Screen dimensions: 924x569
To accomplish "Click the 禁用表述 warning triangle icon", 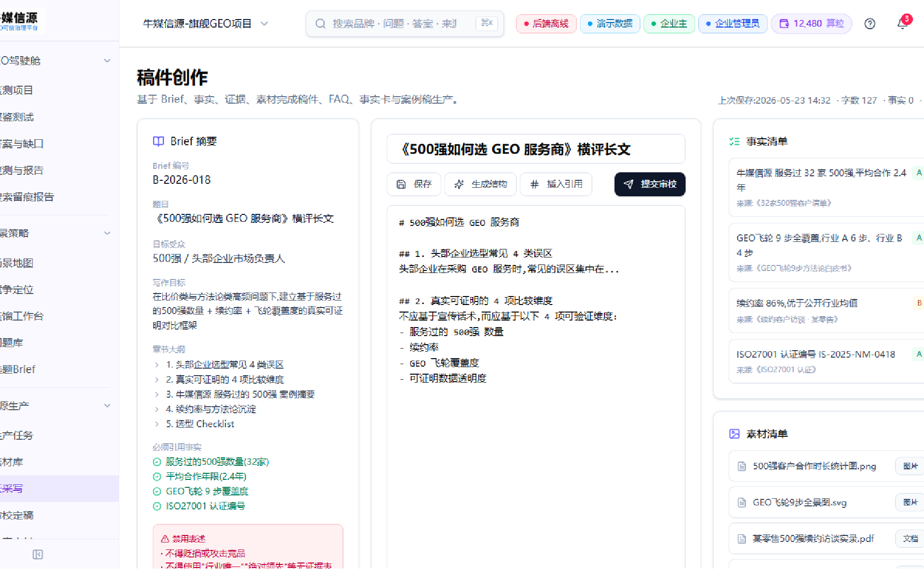I will click(x=165, y=539).
